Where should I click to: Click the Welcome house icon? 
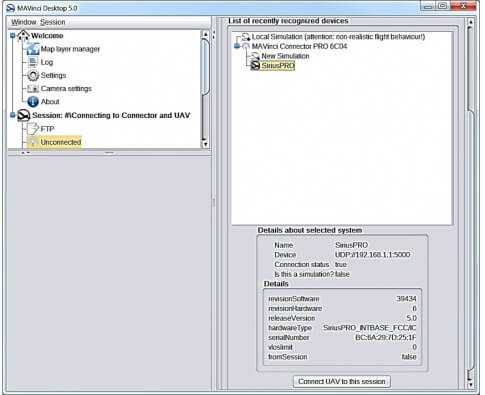click(x=23, y=35)
